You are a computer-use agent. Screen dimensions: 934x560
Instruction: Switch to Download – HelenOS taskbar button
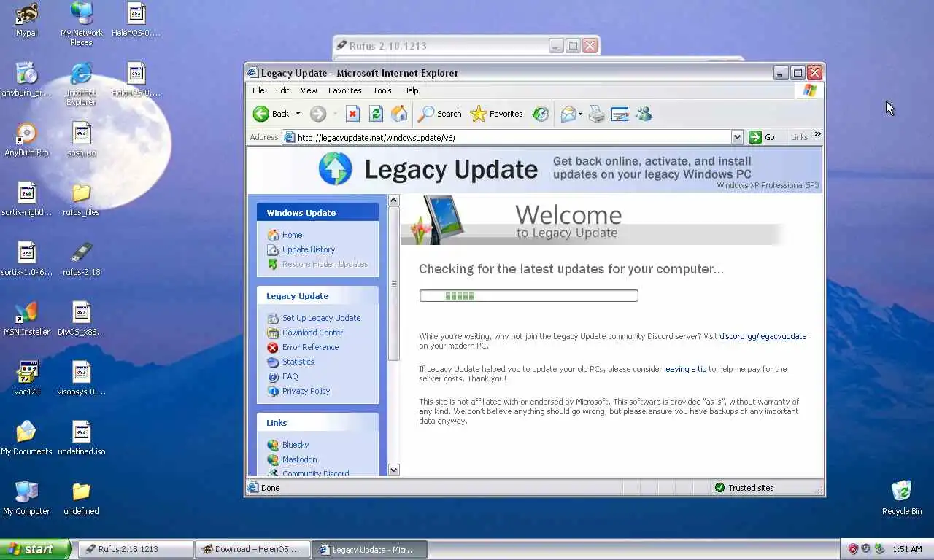(x=252, y=549)
